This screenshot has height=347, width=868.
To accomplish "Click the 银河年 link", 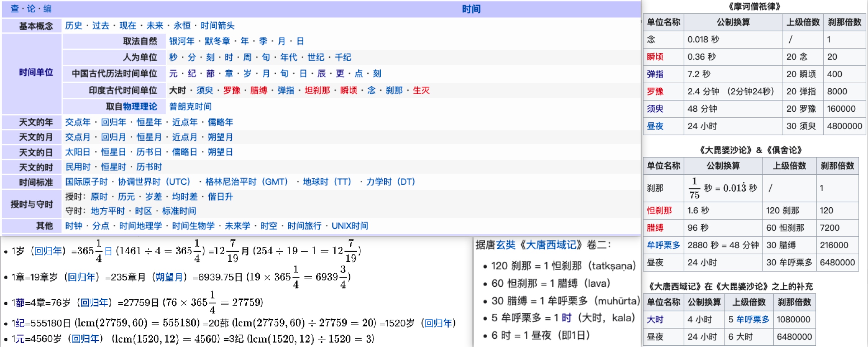I will pos(182,41).
